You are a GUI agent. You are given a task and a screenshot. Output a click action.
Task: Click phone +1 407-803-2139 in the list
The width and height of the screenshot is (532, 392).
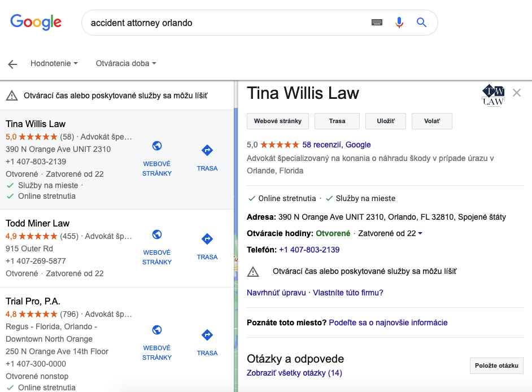pyautogui.click(x=36, y=162)
